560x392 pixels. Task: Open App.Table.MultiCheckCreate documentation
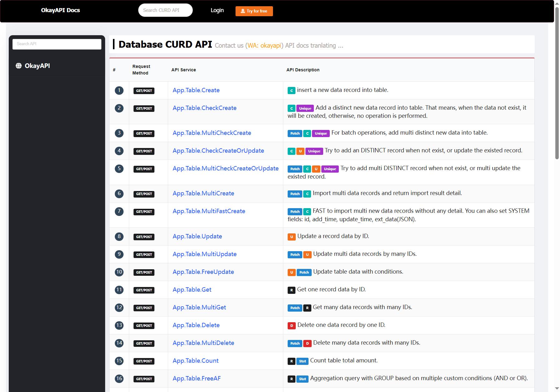(x=212, y=133)
